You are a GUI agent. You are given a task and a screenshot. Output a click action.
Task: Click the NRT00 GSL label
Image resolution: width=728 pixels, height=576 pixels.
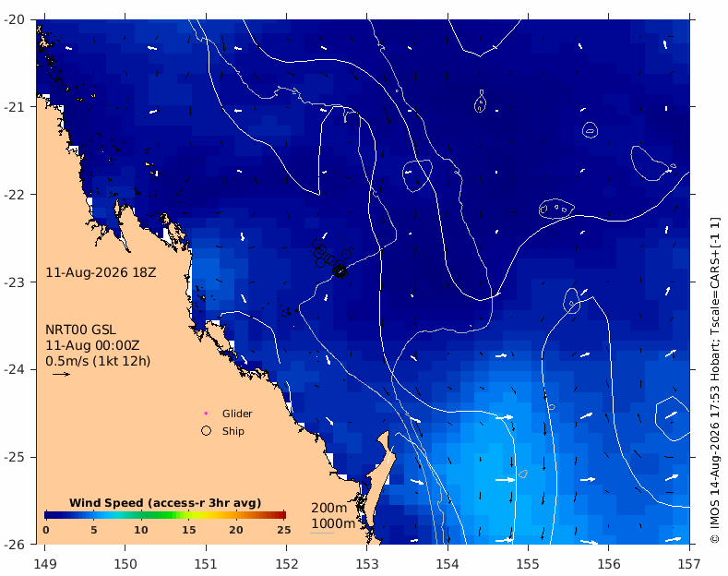80,330
